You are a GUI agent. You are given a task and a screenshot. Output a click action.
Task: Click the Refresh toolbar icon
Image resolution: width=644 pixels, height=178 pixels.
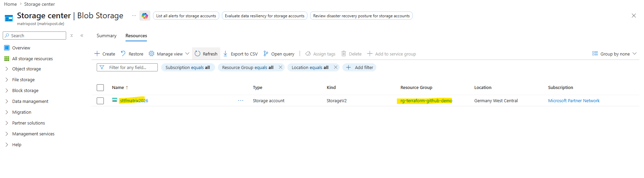pos(197,53)
